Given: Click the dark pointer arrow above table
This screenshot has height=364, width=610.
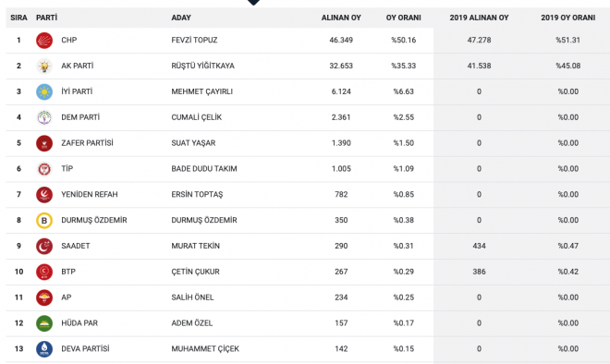Looking at the screenshot, I should pyautogui.click(x=253, y=3).
